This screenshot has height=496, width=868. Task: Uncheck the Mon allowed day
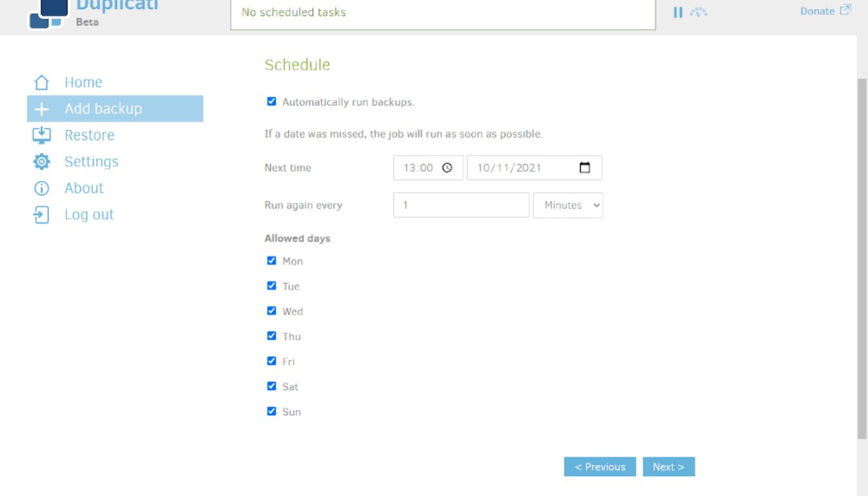271,261
